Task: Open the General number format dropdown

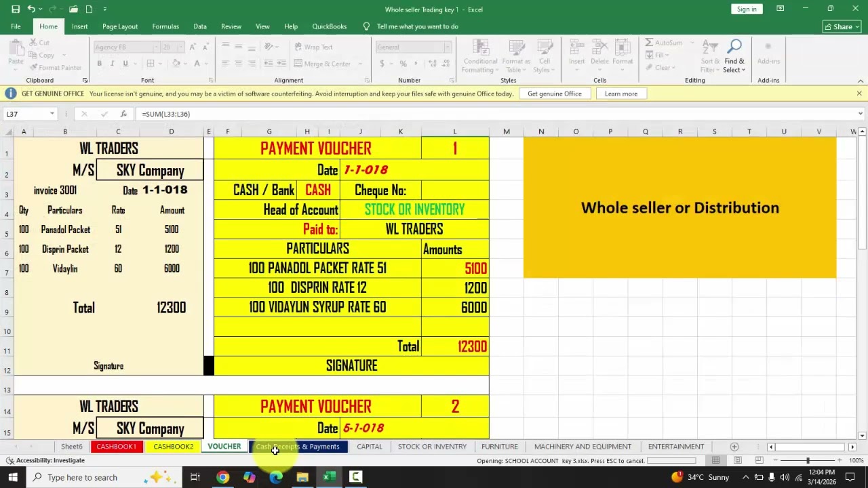Action: coord(447,47)
